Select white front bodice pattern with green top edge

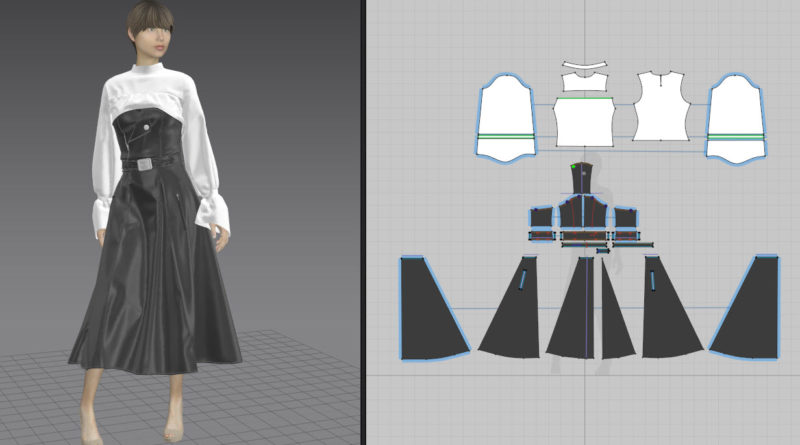(x=585, y=122)
